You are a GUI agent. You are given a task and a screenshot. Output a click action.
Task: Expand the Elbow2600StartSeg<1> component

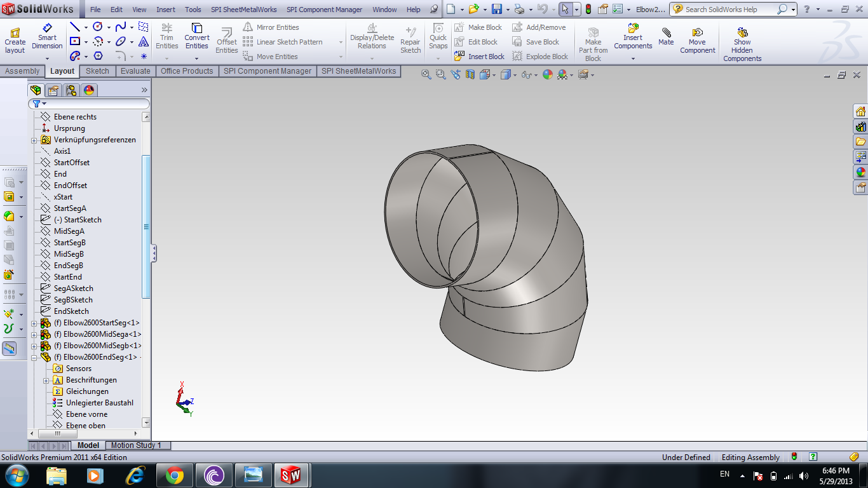[34, 323]
